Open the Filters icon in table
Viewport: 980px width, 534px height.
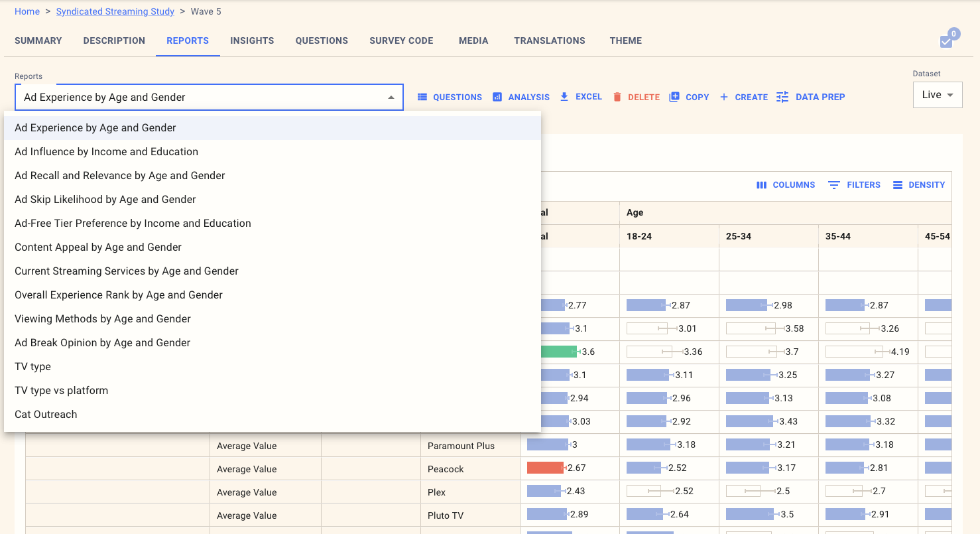[x=834, y=185]
